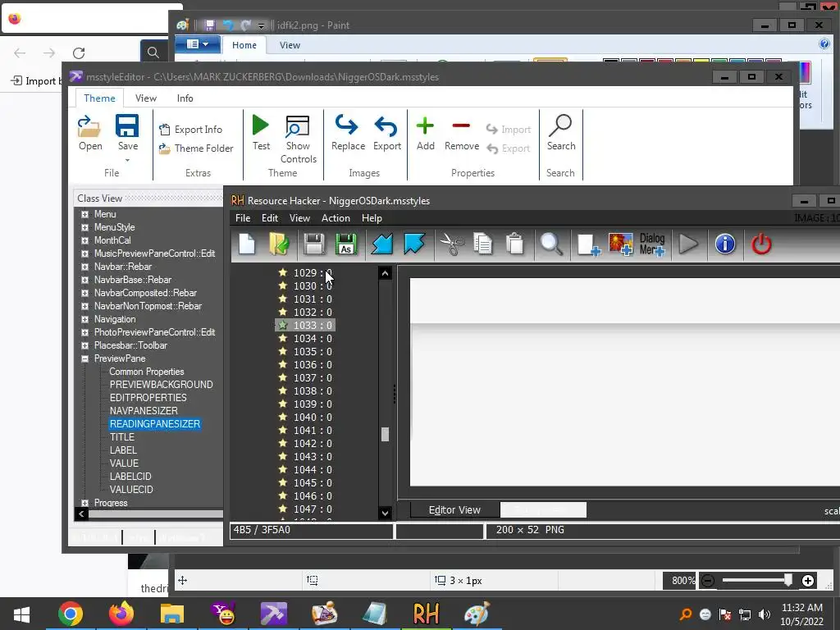Expand the MonthCal class node
Image resolution: width=840 pixels, height=630 pixels.
tap(84, 240)
